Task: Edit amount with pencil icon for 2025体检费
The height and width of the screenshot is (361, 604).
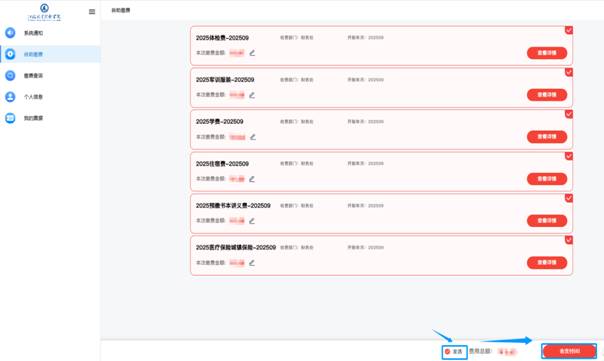Action: pyautogui.click(x=252, y=53)
